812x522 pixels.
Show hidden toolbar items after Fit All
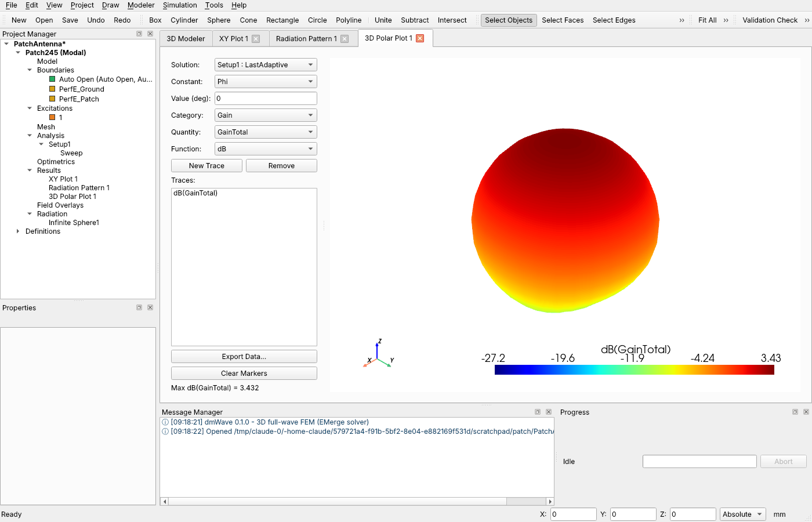tap(726, 20)
